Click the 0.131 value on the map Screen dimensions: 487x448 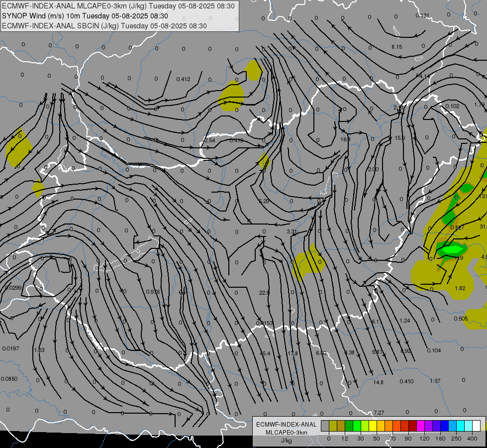[x=422, y=15]
